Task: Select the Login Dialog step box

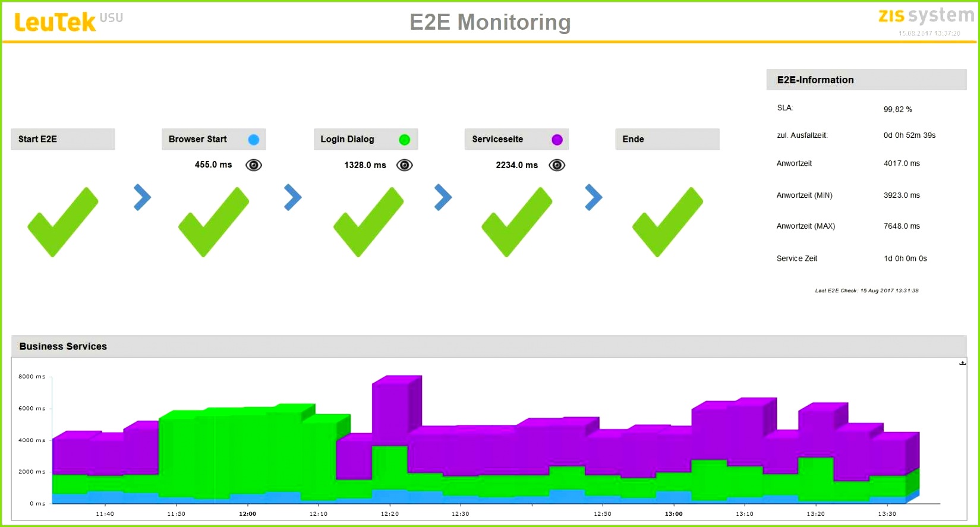Action: tap(366, 139)
